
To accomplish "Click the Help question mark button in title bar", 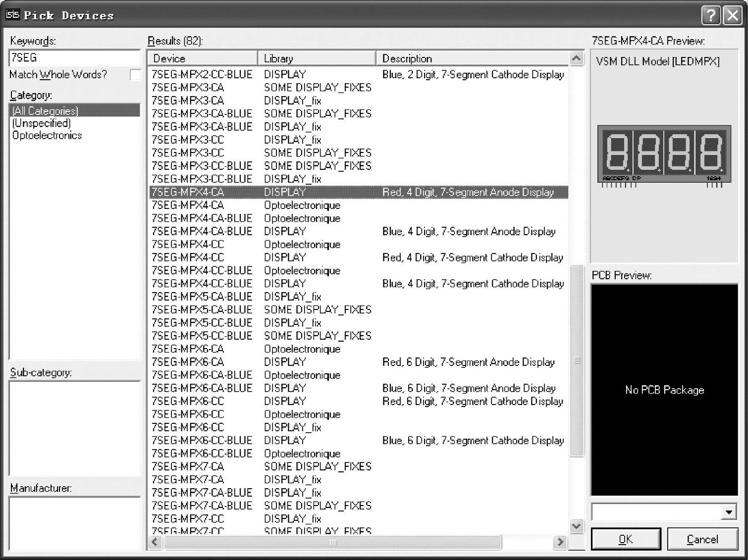I will 711,15.
